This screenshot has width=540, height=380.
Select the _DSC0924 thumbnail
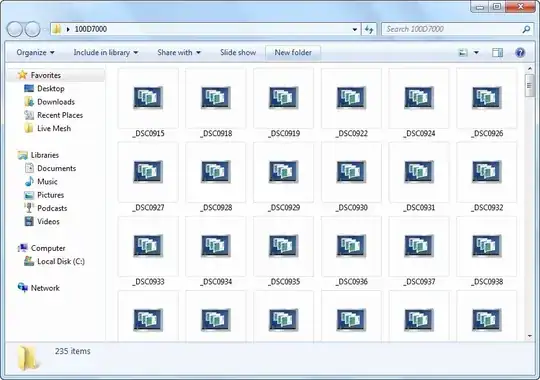click(x=419, y=98)
